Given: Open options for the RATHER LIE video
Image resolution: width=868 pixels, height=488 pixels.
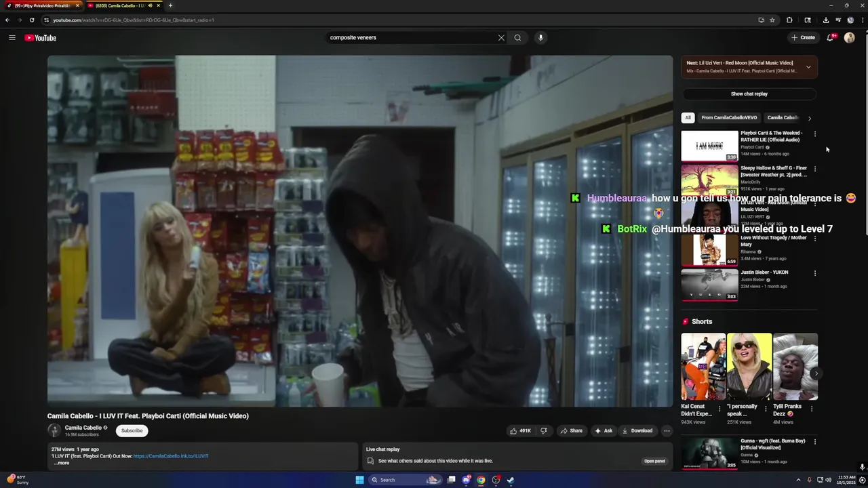Looking at the screenshot, I should pos(815,134).
